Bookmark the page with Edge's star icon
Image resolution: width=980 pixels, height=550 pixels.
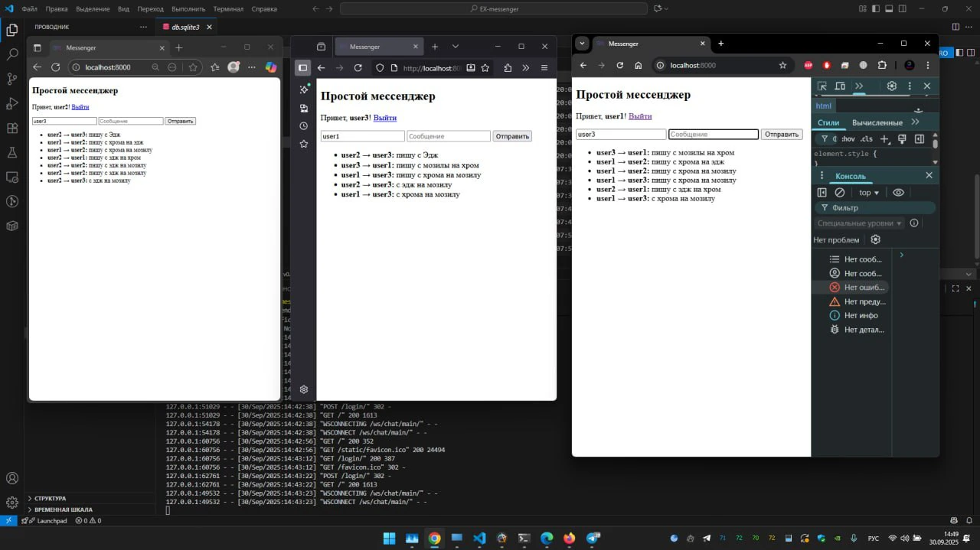pos(193,67)
